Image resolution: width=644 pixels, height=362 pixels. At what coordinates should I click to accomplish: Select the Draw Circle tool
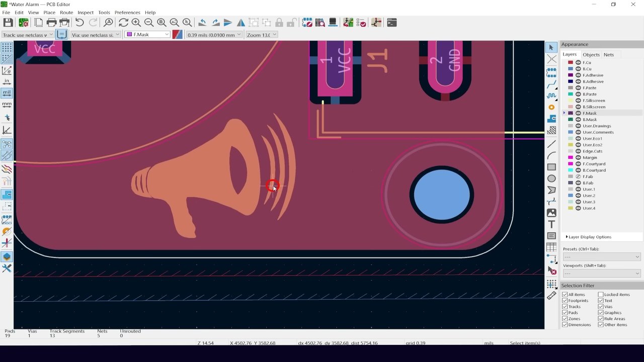[551, 178]
